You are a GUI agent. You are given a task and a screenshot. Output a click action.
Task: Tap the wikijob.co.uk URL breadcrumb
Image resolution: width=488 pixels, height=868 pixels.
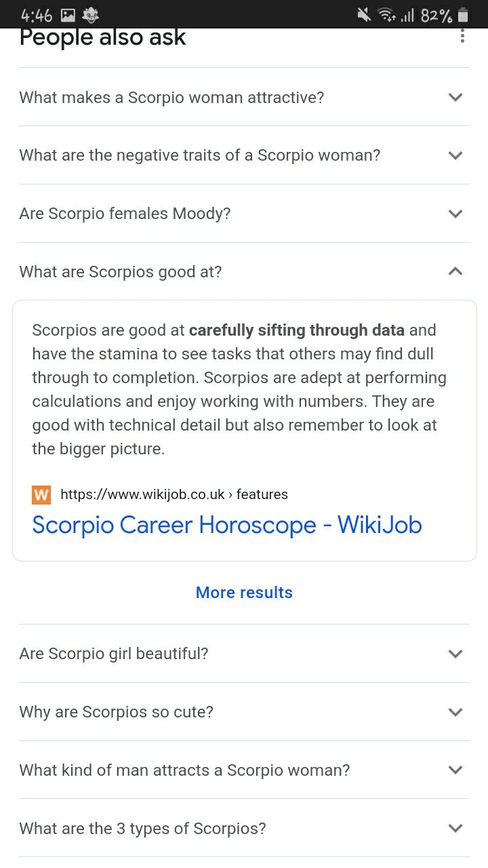coord(174,494)
